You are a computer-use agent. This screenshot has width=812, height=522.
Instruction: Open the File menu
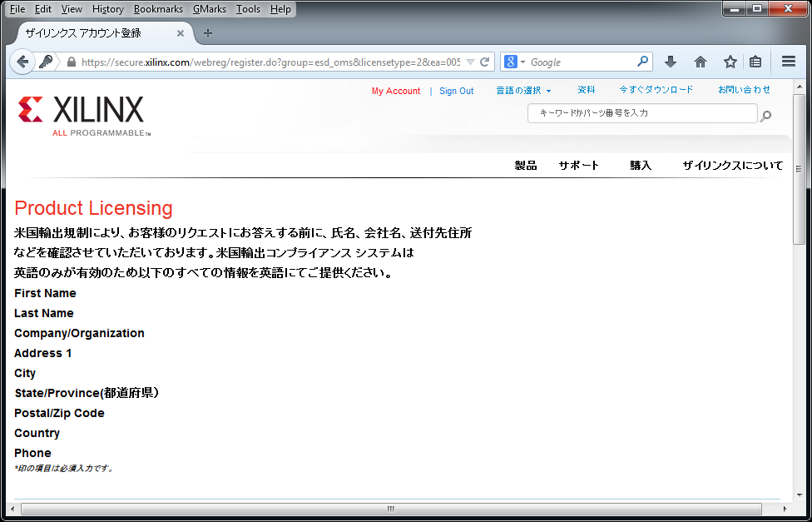pyautogui.click(x=17, y=9)
